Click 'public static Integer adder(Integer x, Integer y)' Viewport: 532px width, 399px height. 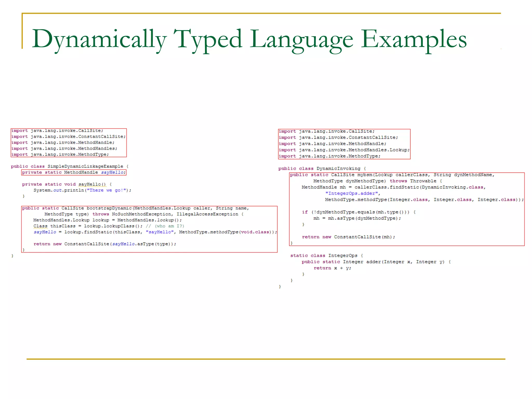tap(373, 262)
